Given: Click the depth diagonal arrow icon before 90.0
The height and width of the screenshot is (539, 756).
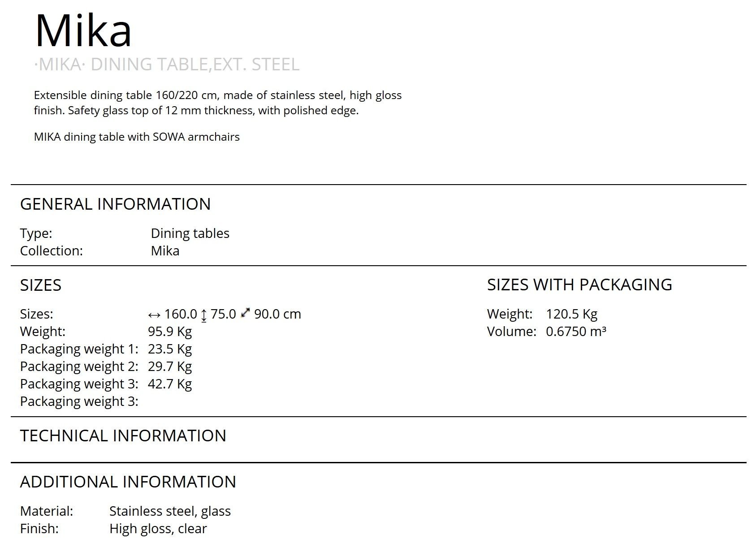Looking at the screenshot, I should [245, 313].
